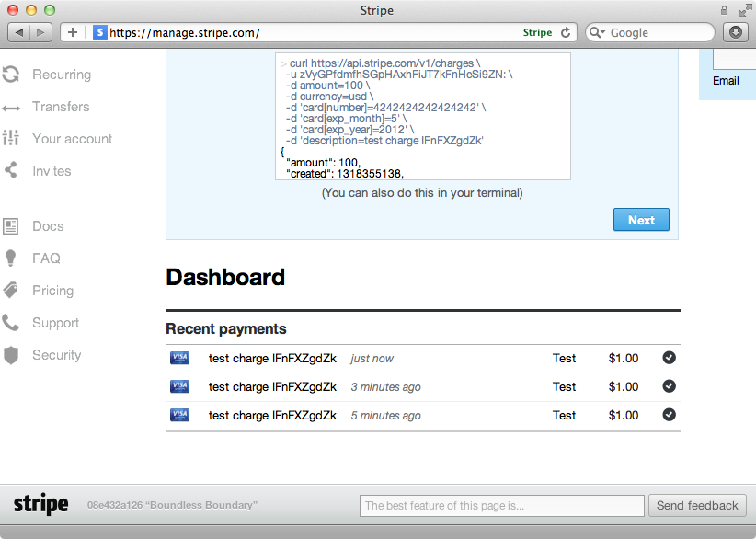Click the Your account sliders icon

11,138
